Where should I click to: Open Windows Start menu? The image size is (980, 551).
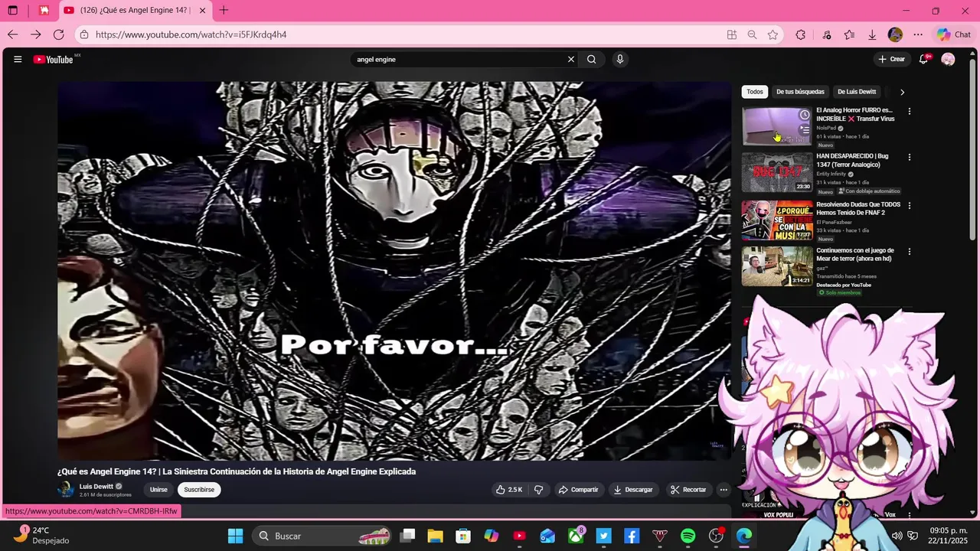click(235, 536)
